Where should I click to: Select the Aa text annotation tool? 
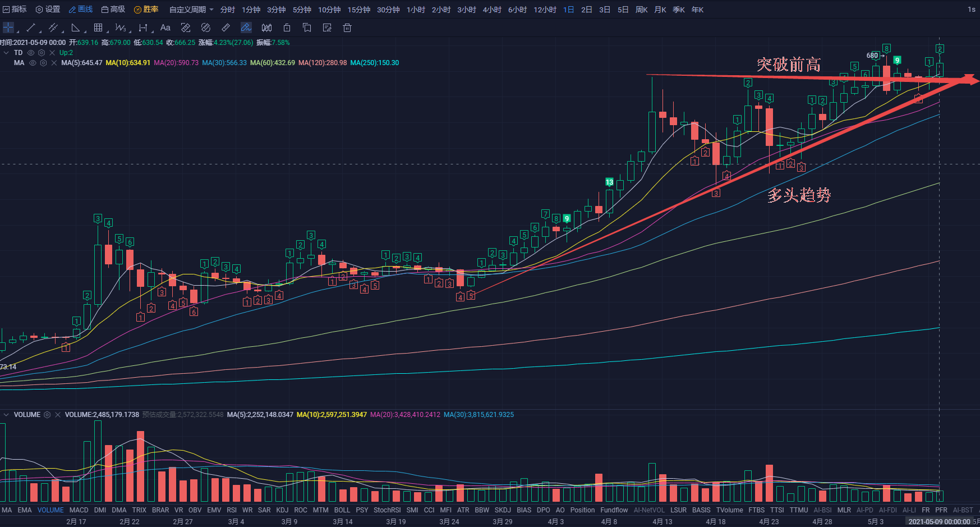point(165,28)
